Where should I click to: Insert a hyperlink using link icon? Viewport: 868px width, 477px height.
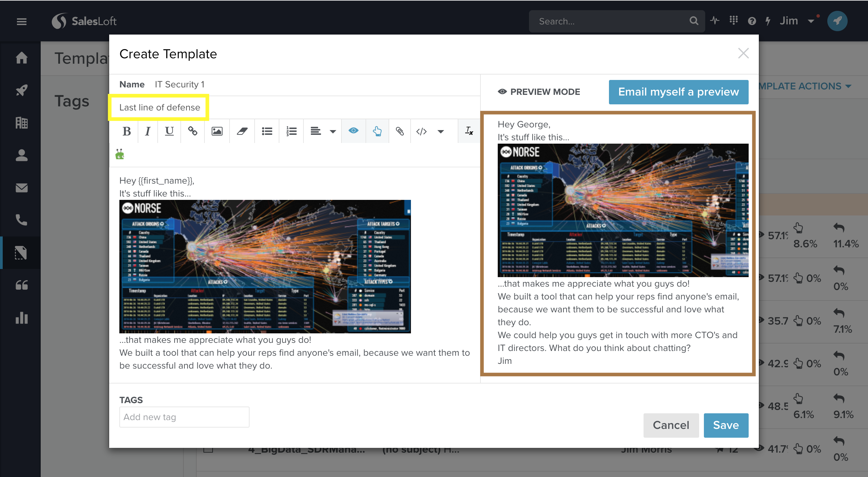coord(193,131)
